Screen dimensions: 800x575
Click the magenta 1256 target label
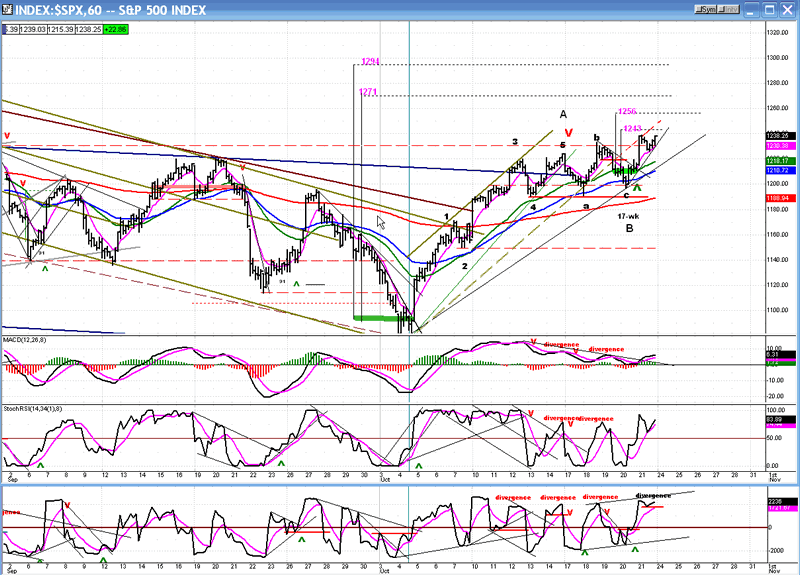[x=627, y=112]
